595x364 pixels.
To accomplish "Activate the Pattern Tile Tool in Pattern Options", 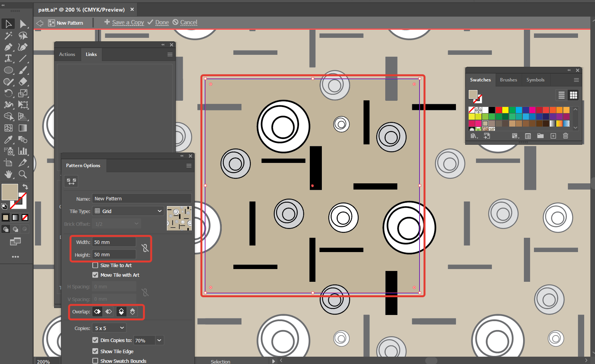I will point(71,181).
